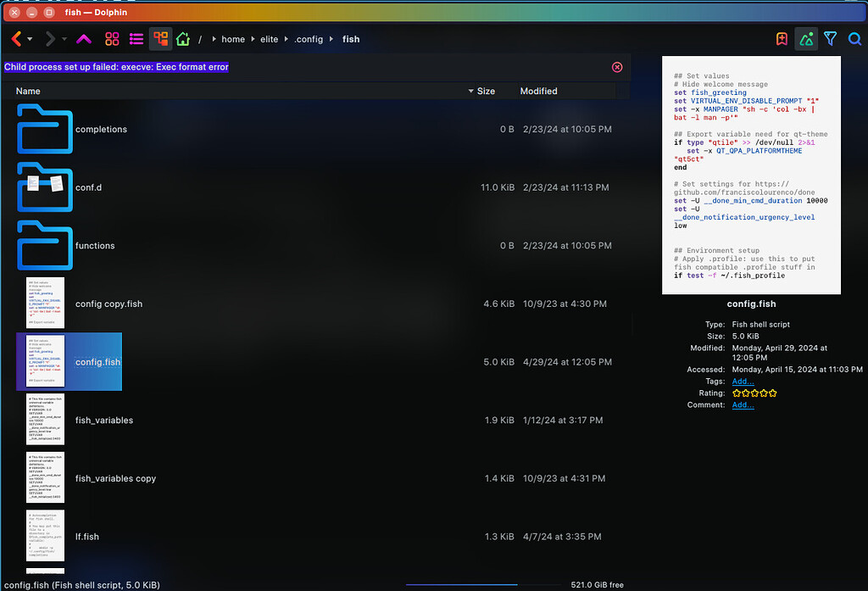Click the Back navigation arrow
Viewport: 868px width, 591px height.
click(x=16, y=39)
